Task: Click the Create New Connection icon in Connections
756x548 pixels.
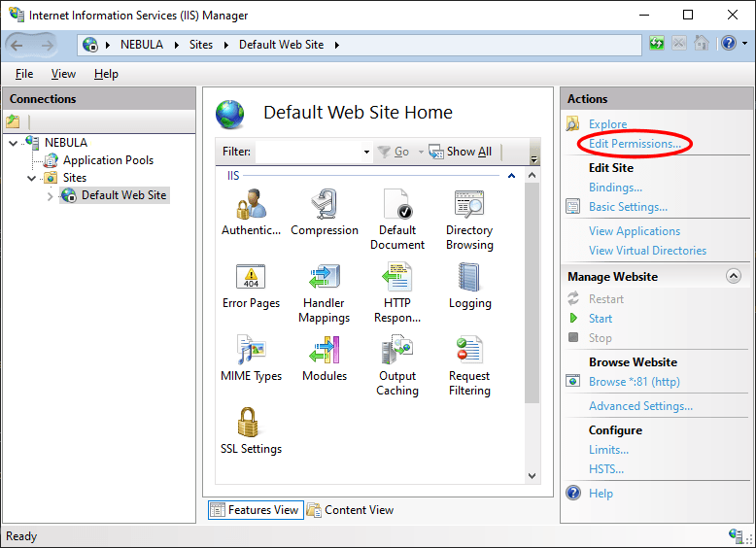Action: 13,121
